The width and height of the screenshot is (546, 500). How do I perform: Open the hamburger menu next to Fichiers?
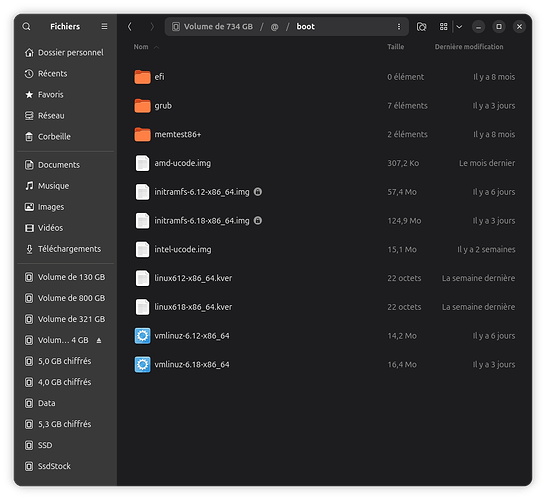click(x=104, y=26)
